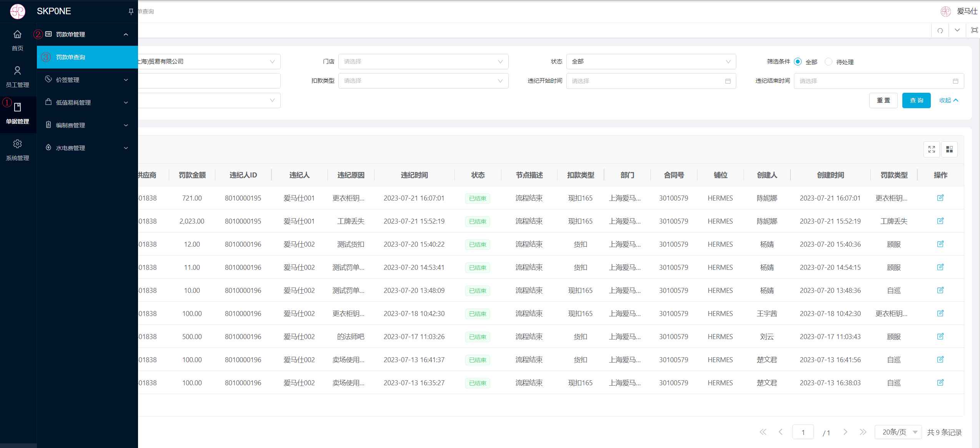Click 创建时间 column header
The width and height of the screenshot is (980, 448).
click(x=830, y=175)
